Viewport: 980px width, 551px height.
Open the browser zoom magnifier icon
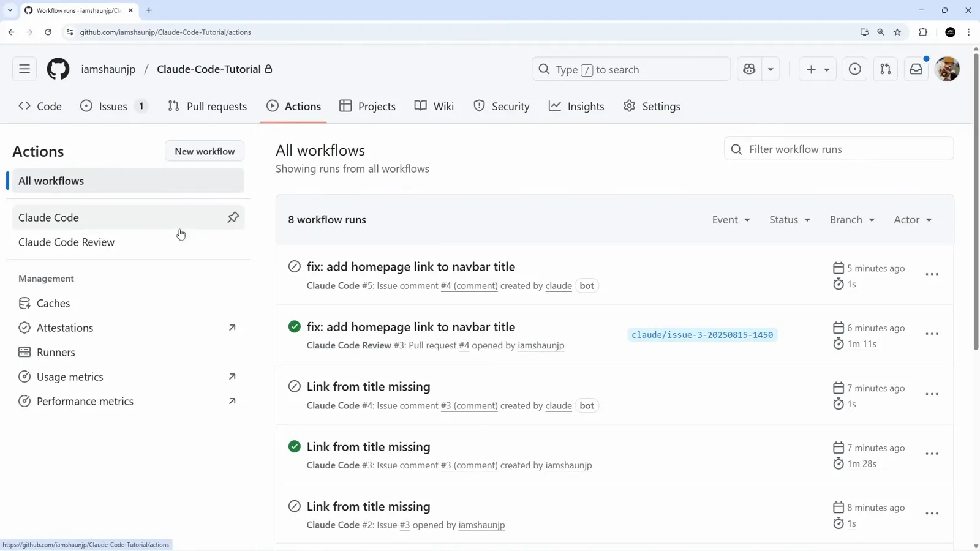[881, 32]
